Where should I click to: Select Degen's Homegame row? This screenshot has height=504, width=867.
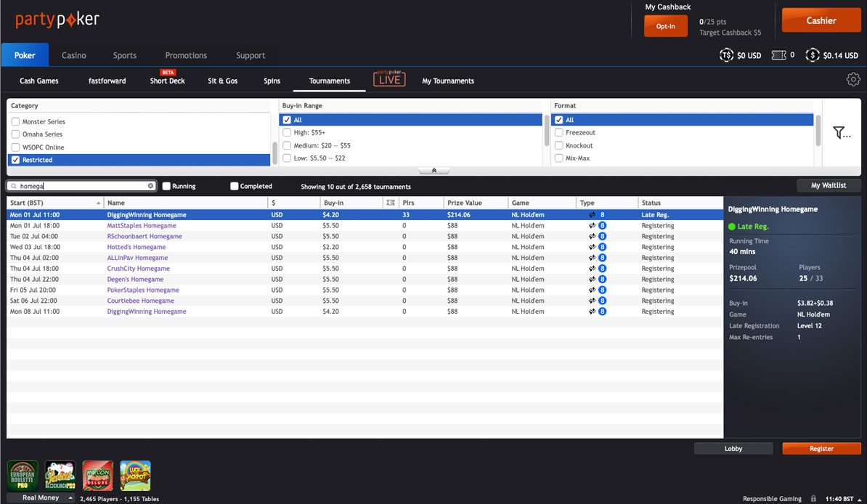point(365,280)
